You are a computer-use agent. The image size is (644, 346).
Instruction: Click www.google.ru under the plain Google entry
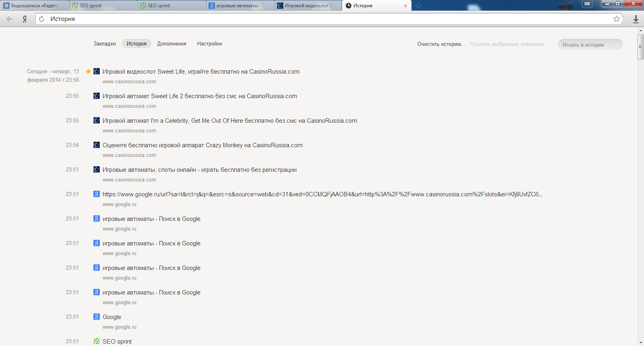(x=120, y=327)
